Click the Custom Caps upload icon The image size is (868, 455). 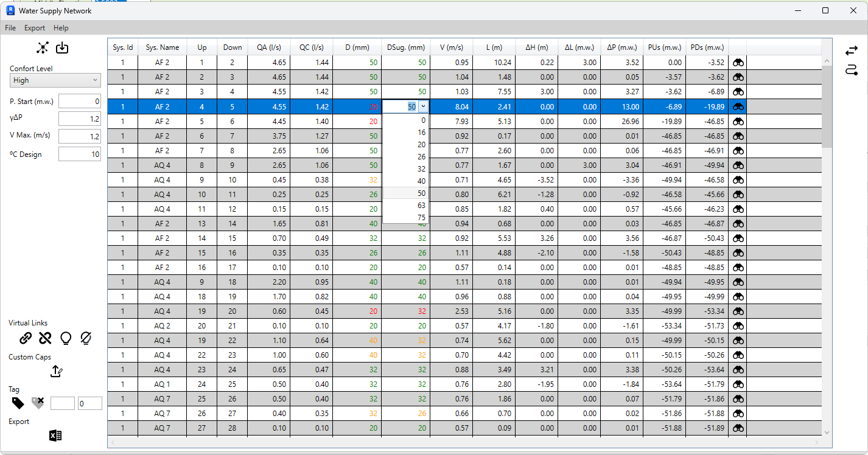click(56, 371)
